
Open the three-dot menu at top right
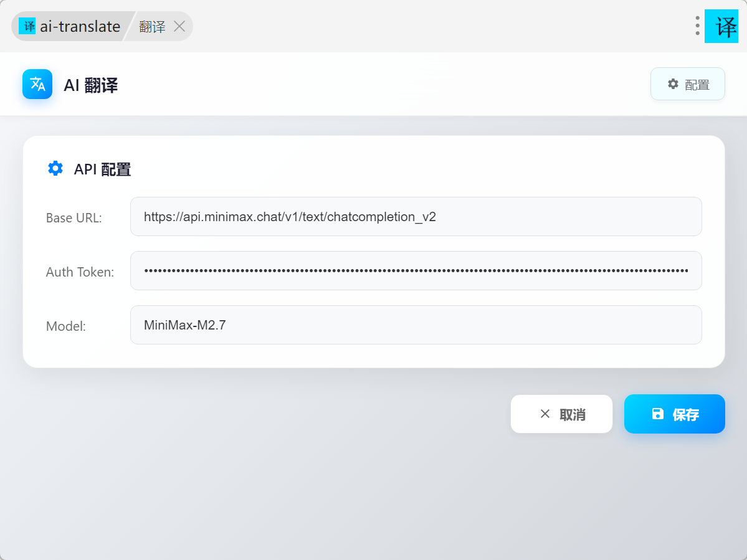pyautogui.click(x=697, y=26)
